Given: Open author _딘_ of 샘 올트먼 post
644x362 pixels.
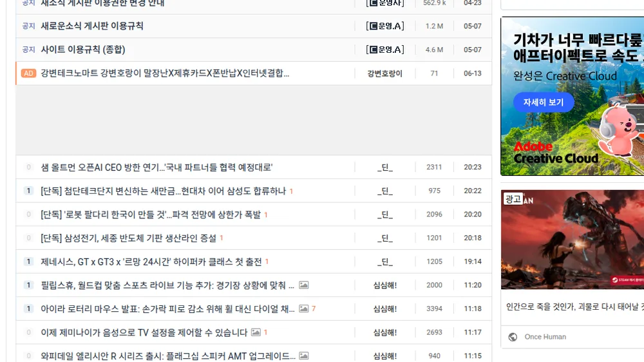Looking at the screenshot, I should [x=385, y=167].
